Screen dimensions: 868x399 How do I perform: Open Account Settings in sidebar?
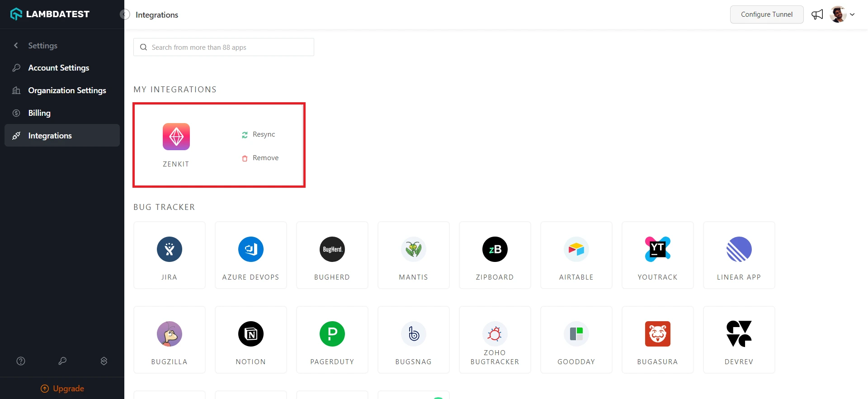click(x=59, y=68)
